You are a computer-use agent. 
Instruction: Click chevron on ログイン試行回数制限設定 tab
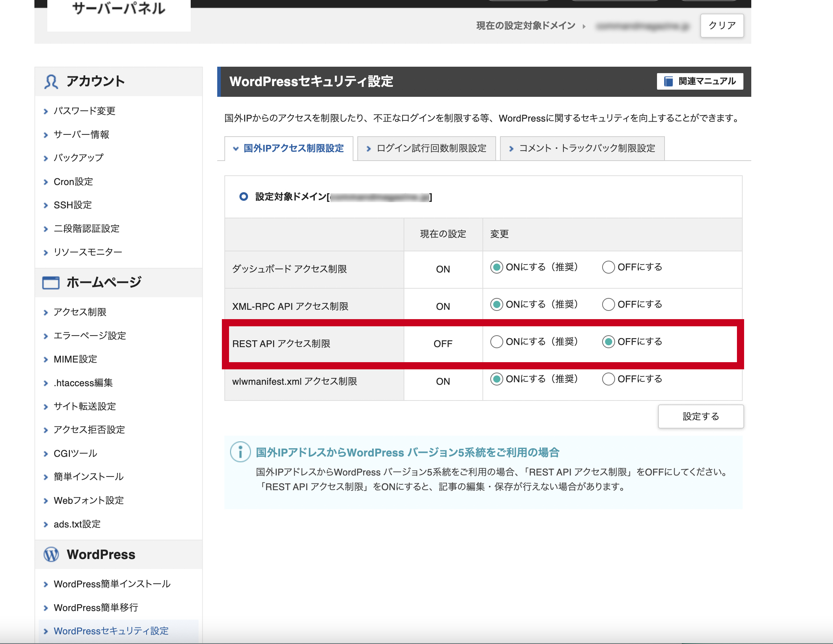[368, 148]
